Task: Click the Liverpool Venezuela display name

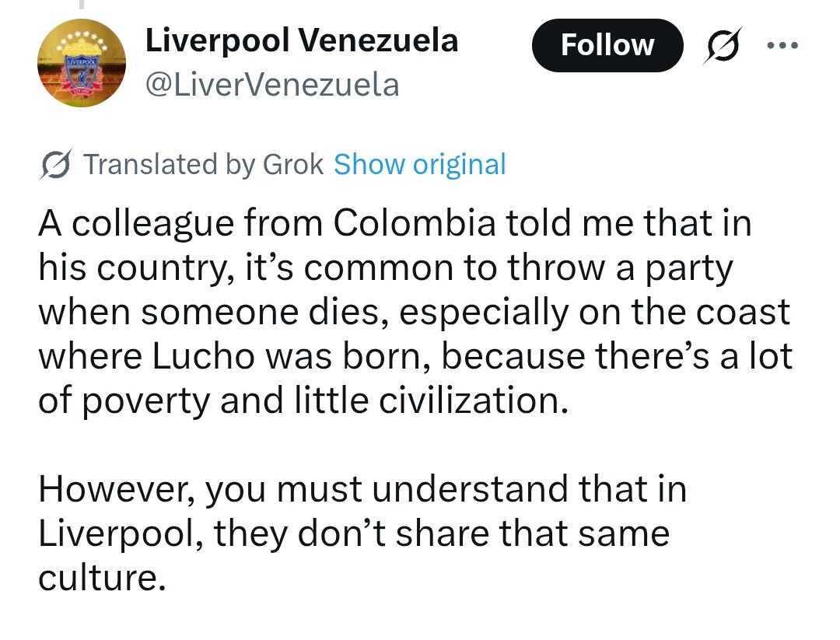Action: click(302, 40)
